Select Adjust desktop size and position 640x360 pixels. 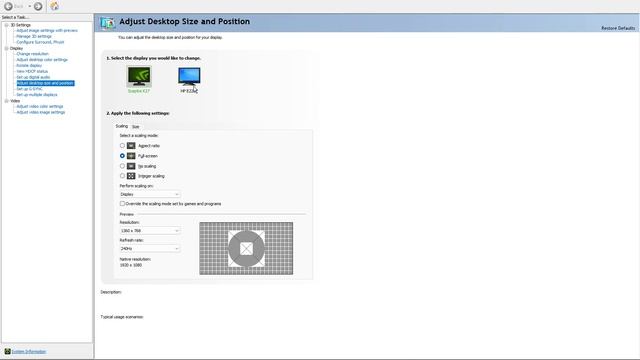coord(45,83)
